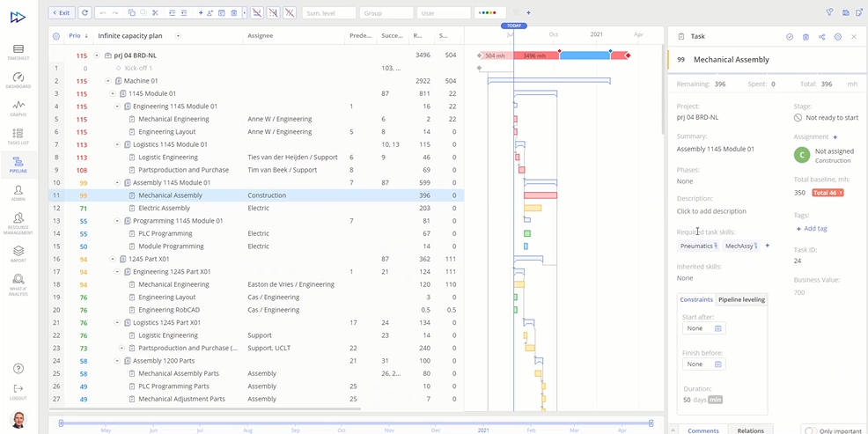Toggle the min duration badge
The image size is (868, 434).
tap(715, 400)
